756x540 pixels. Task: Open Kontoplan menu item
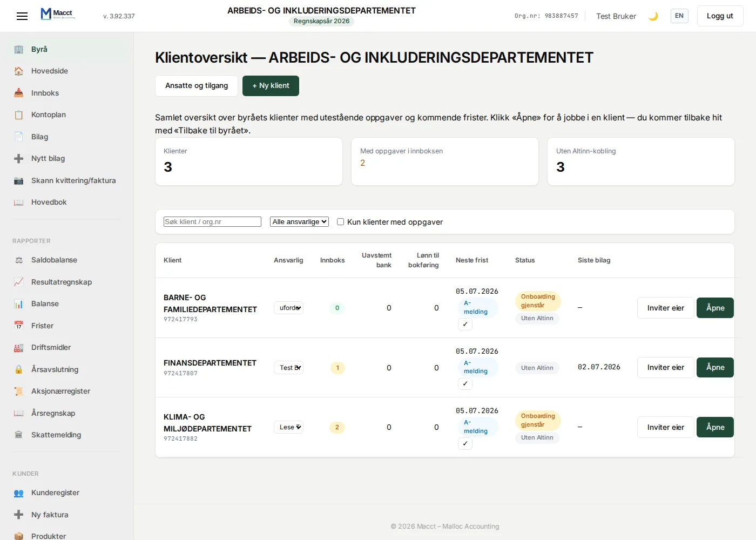point(67,115)
